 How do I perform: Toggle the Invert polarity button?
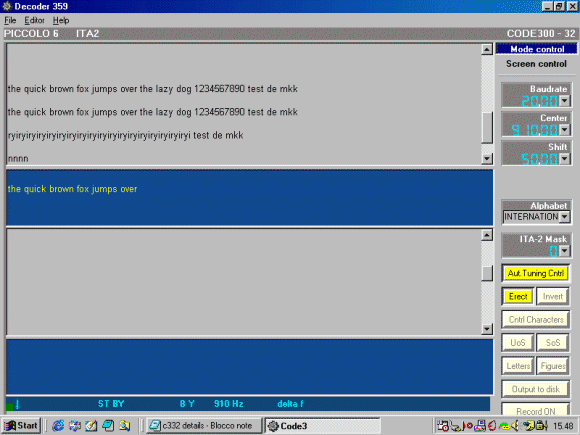553,296
